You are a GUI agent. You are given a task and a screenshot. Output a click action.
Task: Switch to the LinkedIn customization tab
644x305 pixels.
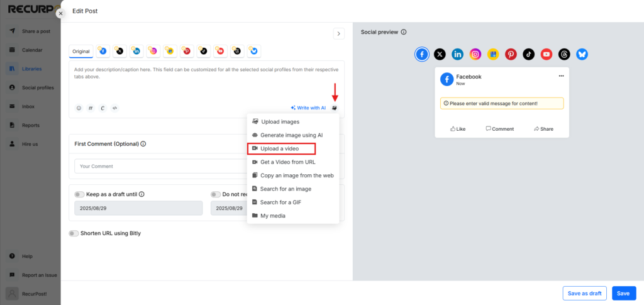[x=136, y=52]
